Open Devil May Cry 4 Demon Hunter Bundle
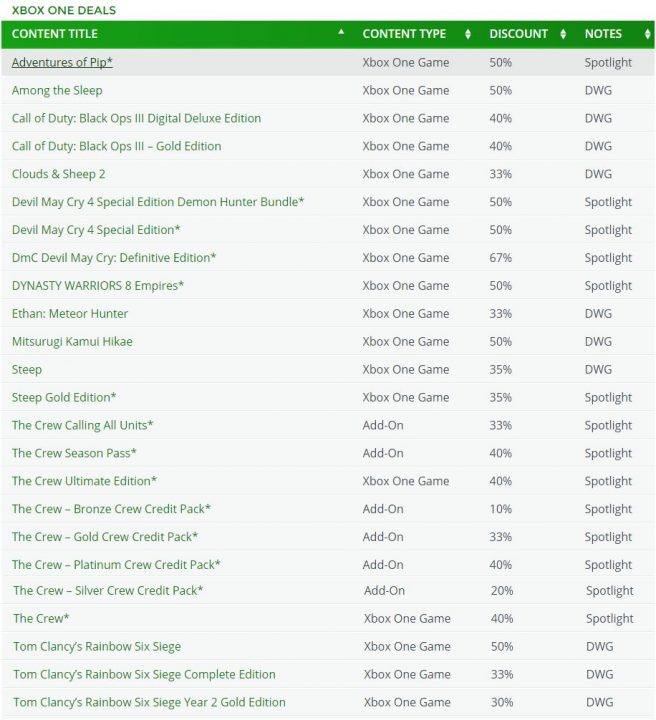Image resolution: width=656 pixels, height=720 pixels. point(158,202)
